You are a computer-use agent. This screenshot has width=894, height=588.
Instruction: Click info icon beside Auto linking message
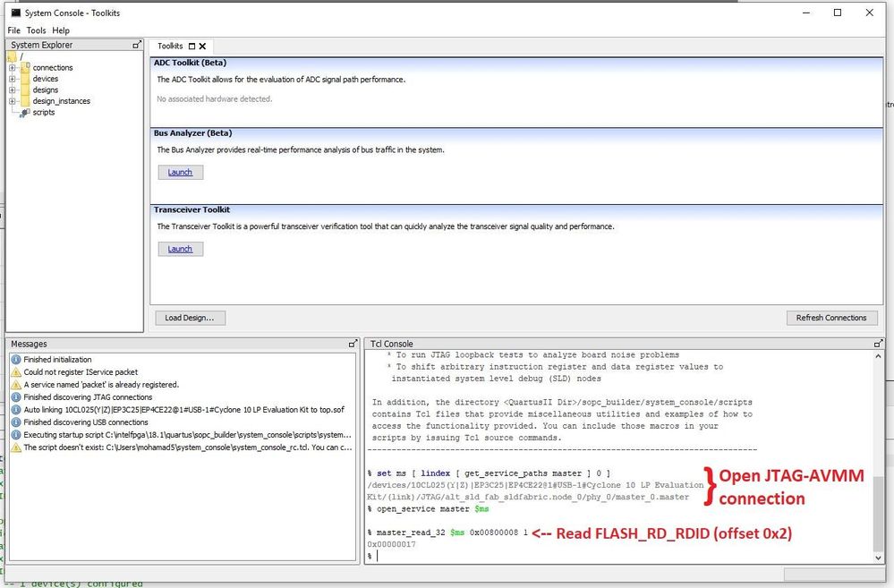point(16,410)
